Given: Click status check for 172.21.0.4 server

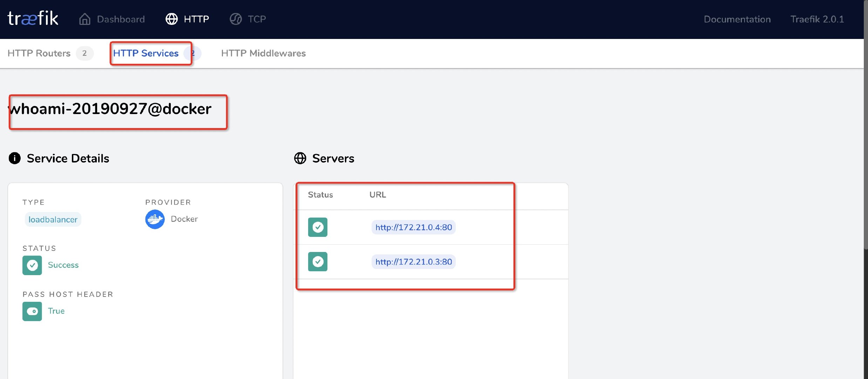Looking at the screenshot, I should pos(318,227).
